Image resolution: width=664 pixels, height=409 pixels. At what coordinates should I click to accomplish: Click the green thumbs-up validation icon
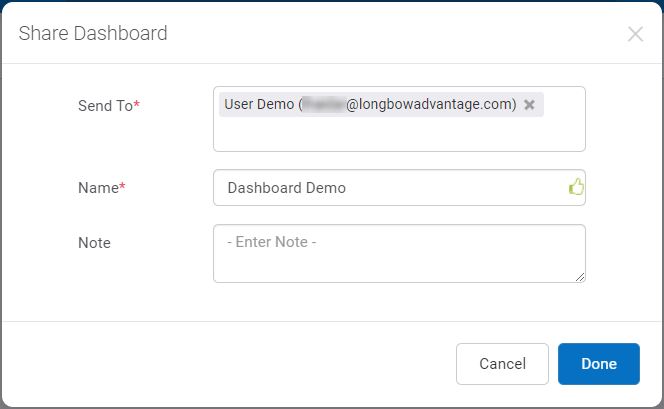(576, 187)
